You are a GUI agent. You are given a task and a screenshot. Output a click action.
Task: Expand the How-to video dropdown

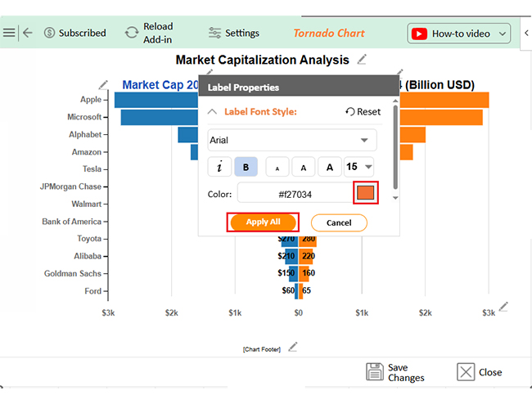click(x=503, y=34)
